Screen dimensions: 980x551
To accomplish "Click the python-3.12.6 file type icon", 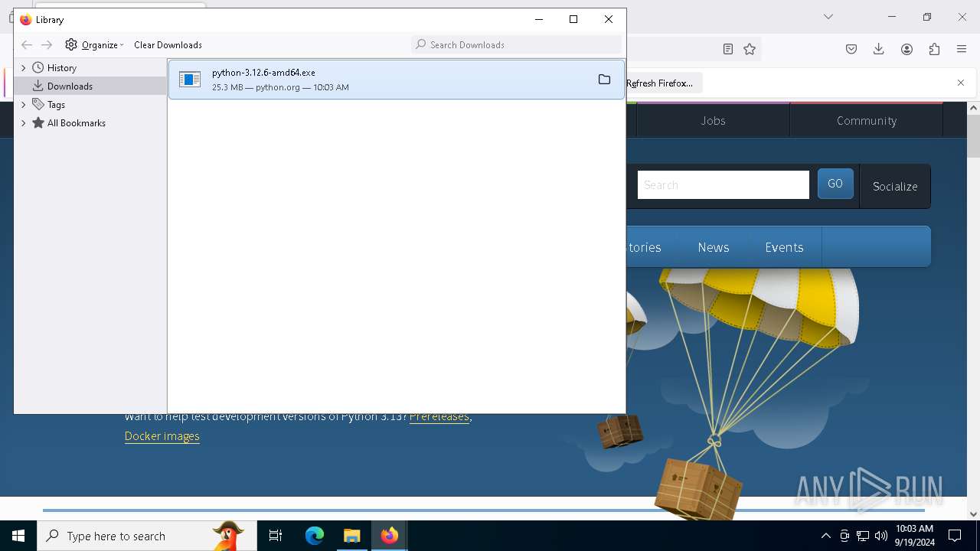I will click(190, 80).
